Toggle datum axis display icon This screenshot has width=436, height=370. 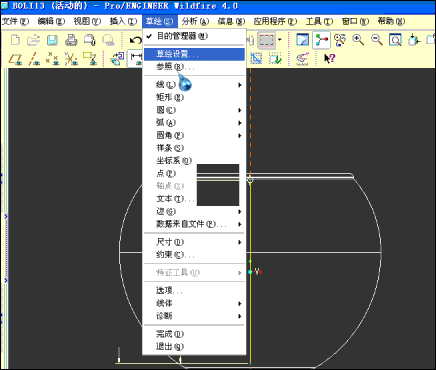(34, 59)
